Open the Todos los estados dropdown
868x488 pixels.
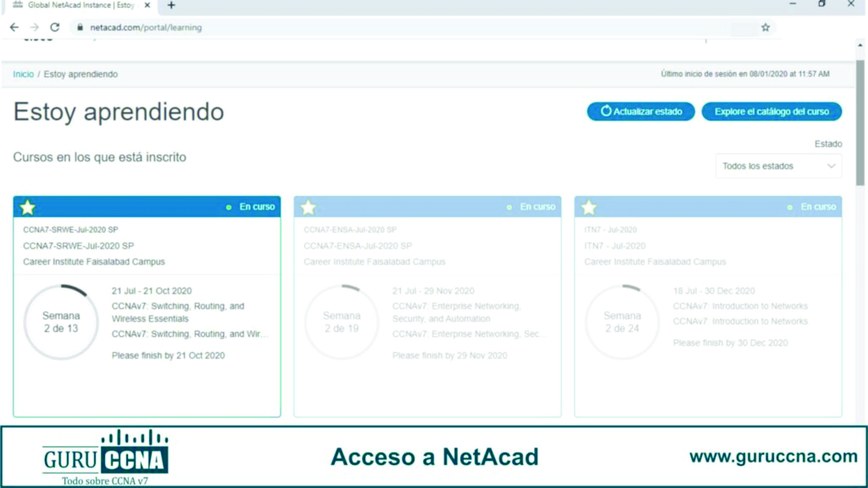tap(778, 166)
